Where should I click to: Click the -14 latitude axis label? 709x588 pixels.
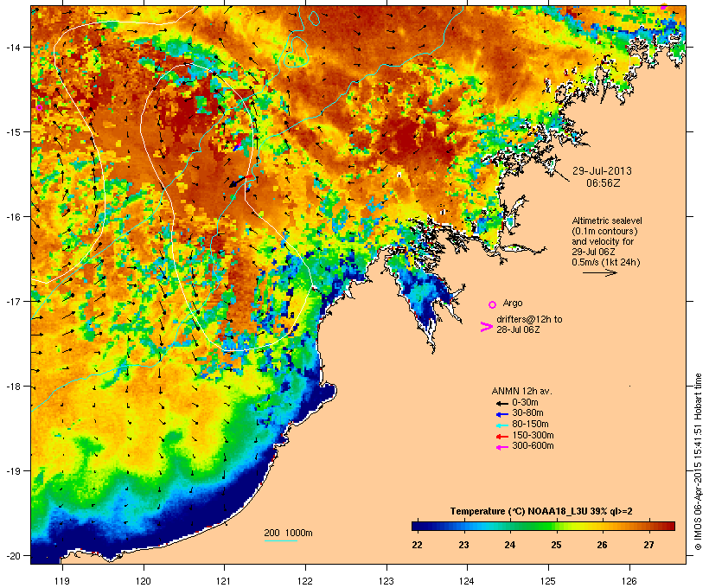[12, 48]
